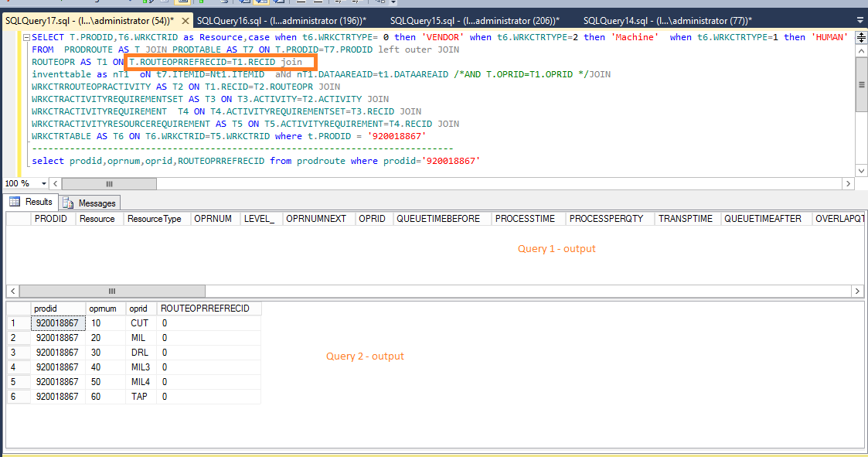Place cursor on WRKCTRROUTEOPRACTIVITY table name

point(91,87)
